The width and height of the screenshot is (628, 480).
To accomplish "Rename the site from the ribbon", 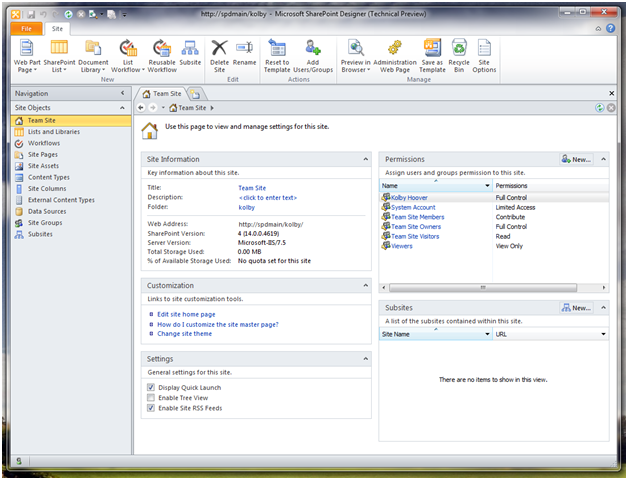I will 244,52.
